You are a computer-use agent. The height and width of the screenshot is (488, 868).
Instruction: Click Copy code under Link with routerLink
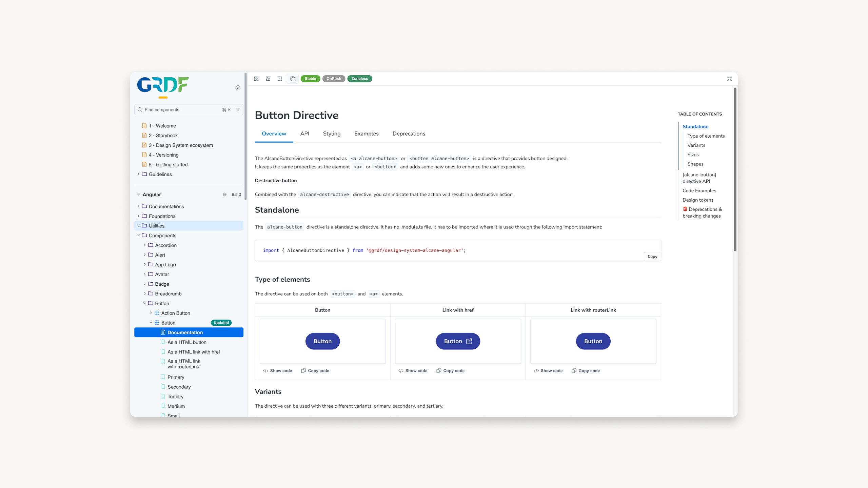tap(586, 370)
